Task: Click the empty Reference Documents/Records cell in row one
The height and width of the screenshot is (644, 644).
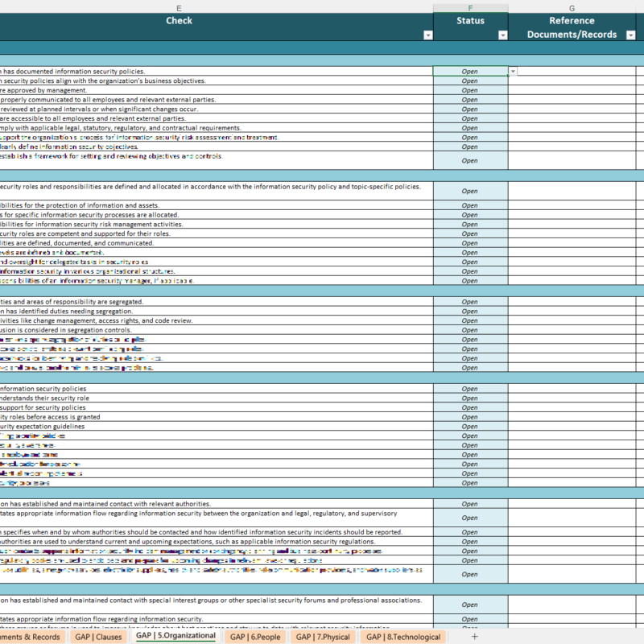Action: (x=576, y=71)
